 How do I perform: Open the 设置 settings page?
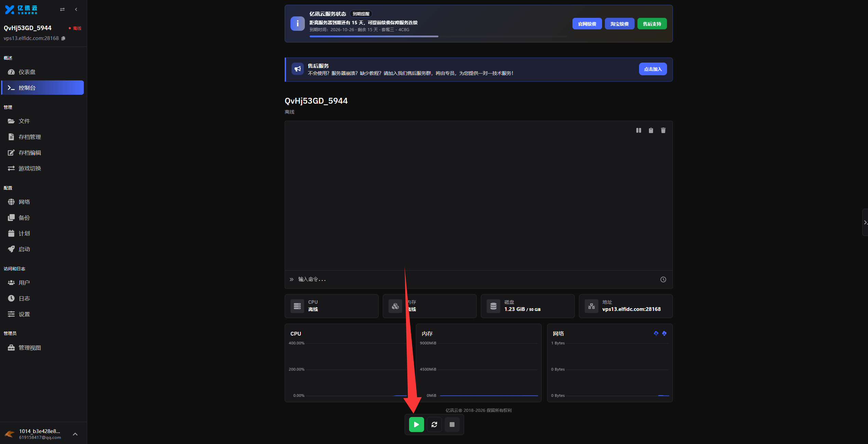click(x=43, y=314)
